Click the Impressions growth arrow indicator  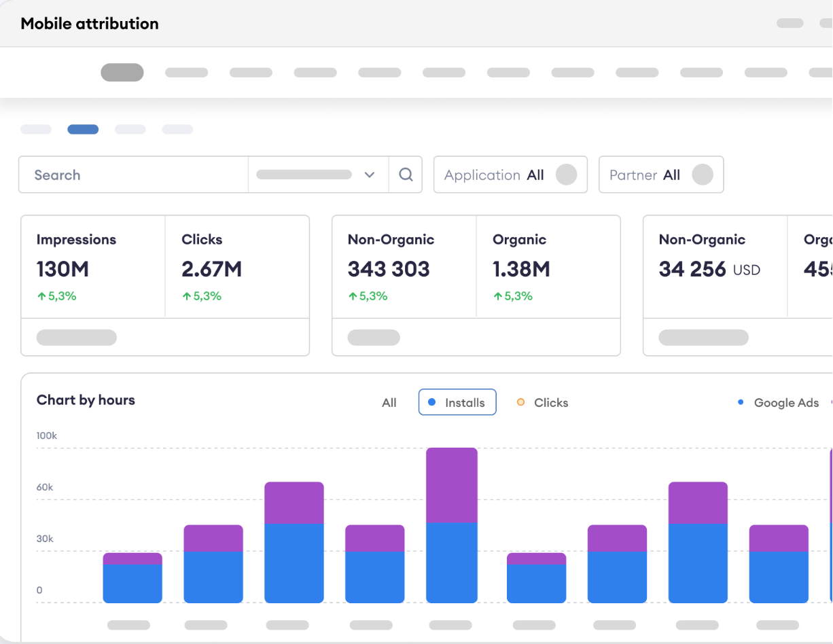click(40, 296)
